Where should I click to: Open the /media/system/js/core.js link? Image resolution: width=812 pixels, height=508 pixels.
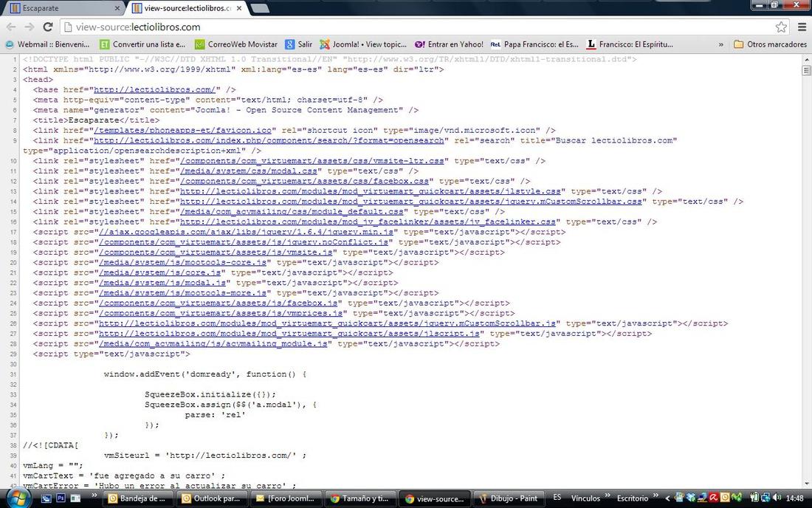(159, 272)
